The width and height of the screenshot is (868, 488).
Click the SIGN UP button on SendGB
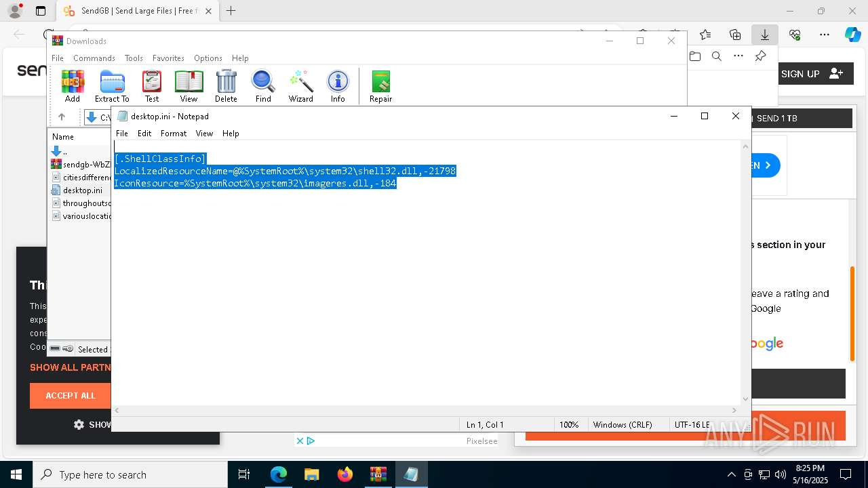[812, 74]
